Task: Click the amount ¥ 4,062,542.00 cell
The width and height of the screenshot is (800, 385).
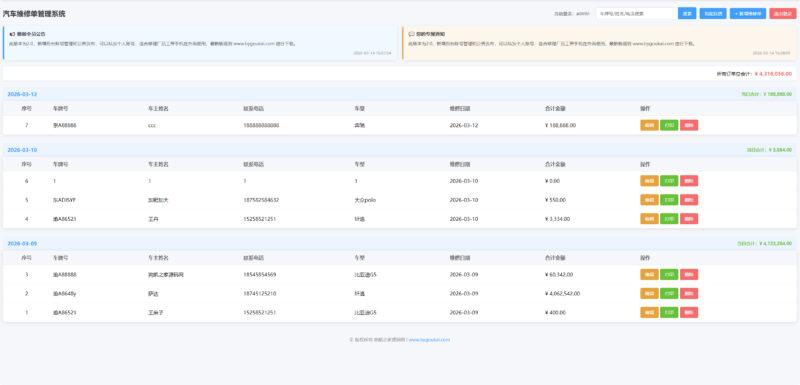Action: tap(562, 294)
